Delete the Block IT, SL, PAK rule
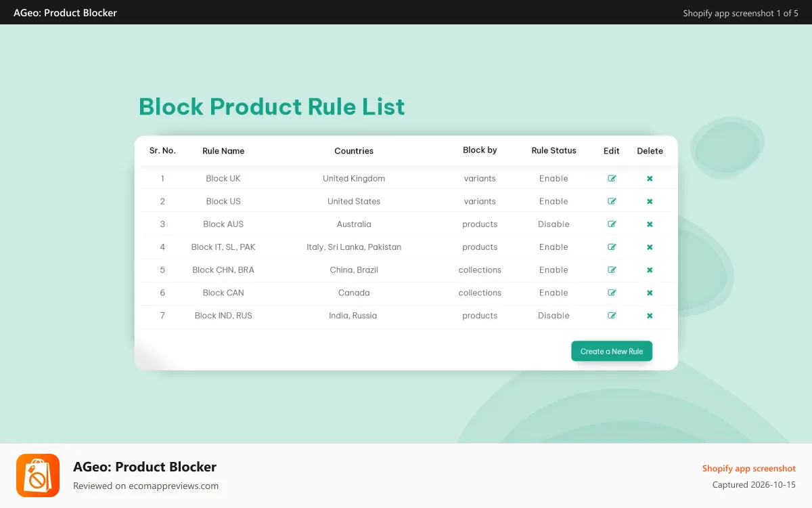Viewport: 812px width, 508px height. 650,247
